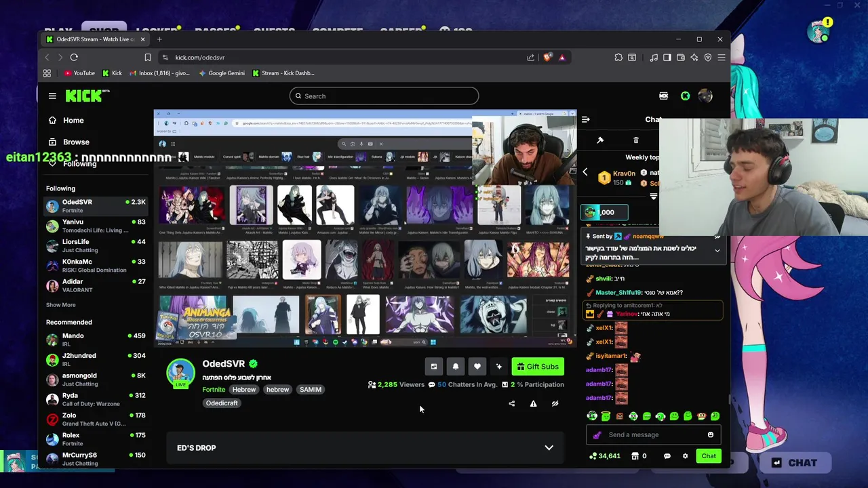Open channel points 34,641 balance
Viewport: 868px width, 488px height.
[x=604, y=456]
